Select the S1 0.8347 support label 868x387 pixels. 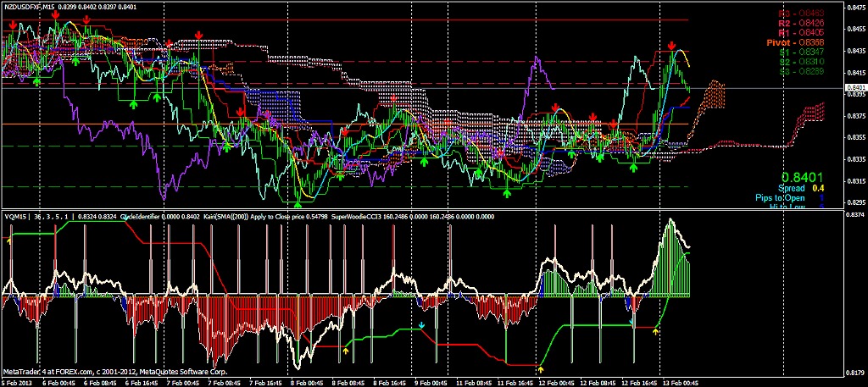point(802,52)
